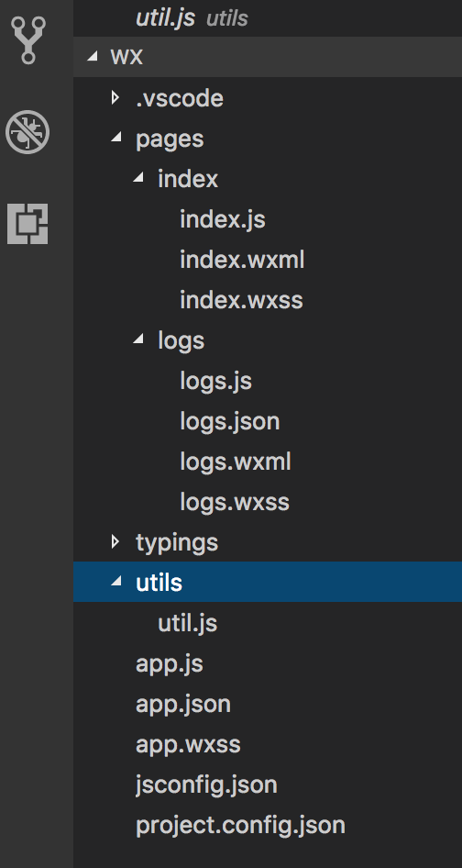The width and height of the screenshot is (462, 868).
Task: Open index.wxml file
Action: pos(242,261)
